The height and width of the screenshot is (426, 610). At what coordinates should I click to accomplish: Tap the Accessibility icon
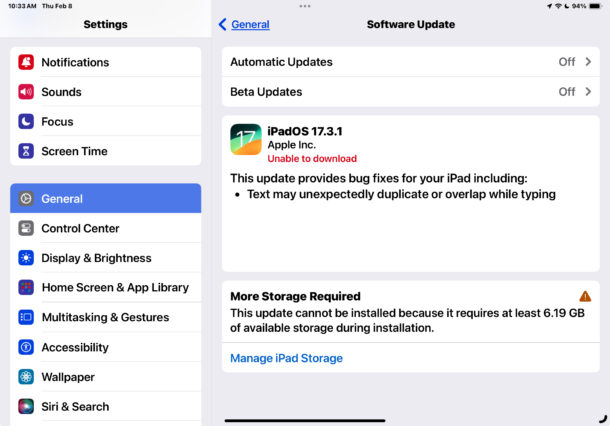26,347
